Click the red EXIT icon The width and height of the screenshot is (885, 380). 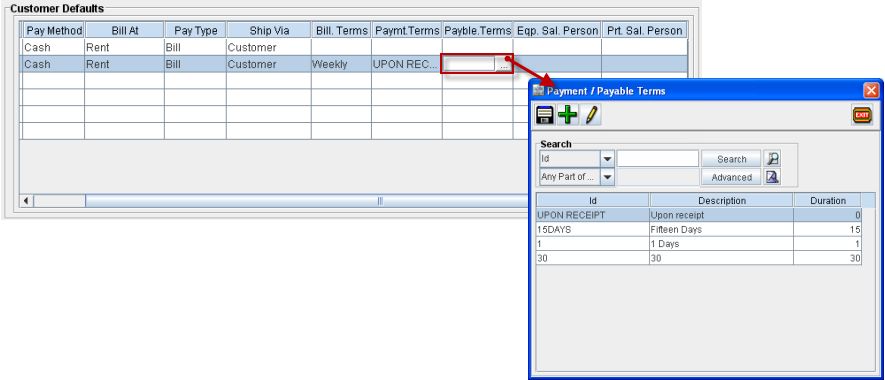point(862,115)
